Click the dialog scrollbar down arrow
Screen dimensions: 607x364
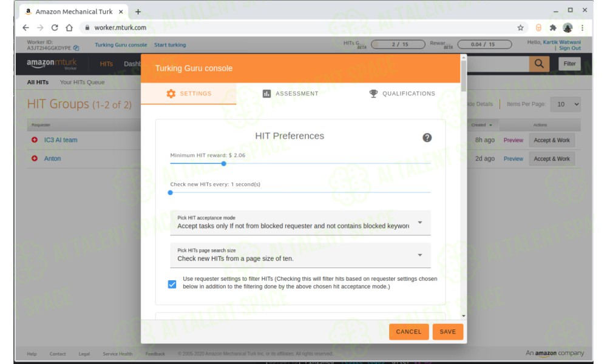463,316
